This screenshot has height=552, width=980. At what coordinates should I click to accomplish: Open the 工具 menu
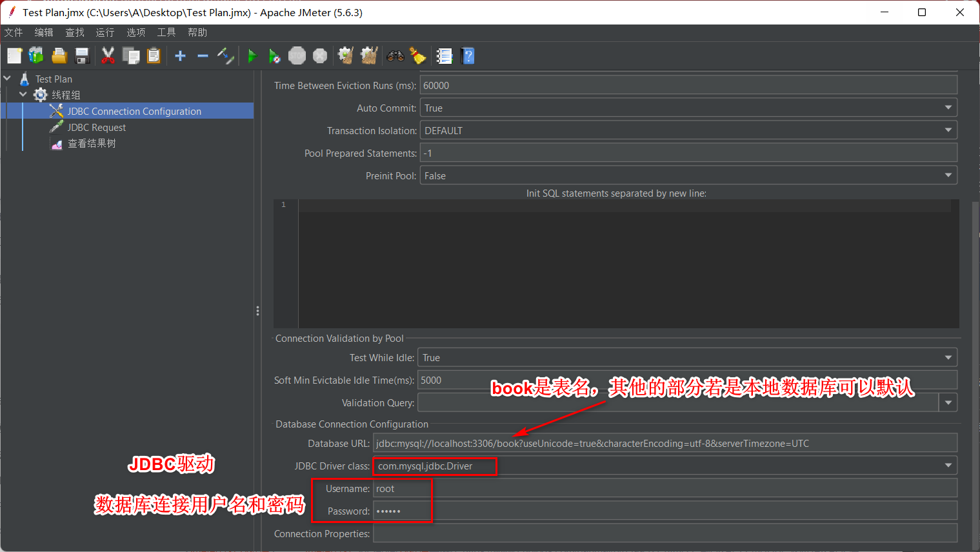click(166, 32)
